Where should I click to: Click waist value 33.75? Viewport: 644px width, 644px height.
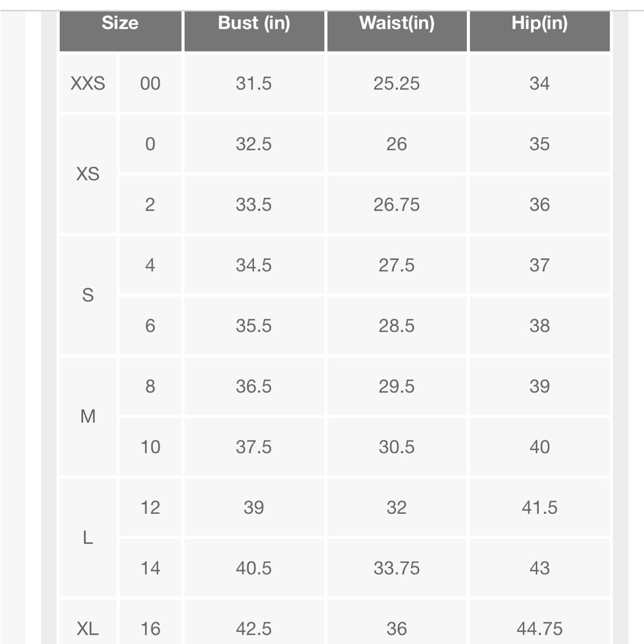397,568
